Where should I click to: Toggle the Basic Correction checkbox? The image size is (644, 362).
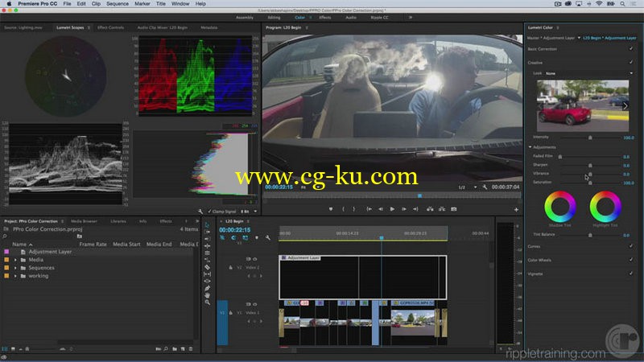(x=631, y=48)
